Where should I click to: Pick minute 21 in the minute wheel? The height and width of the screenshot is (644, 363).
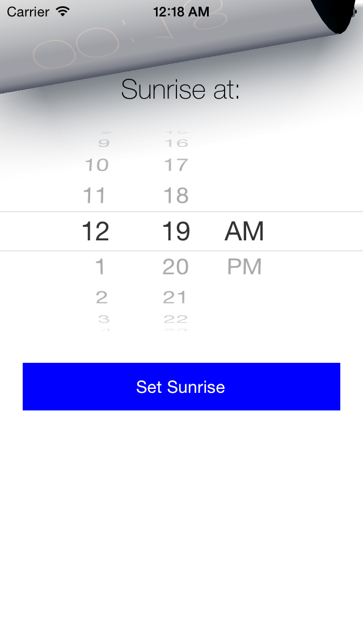tap(175, 296)
